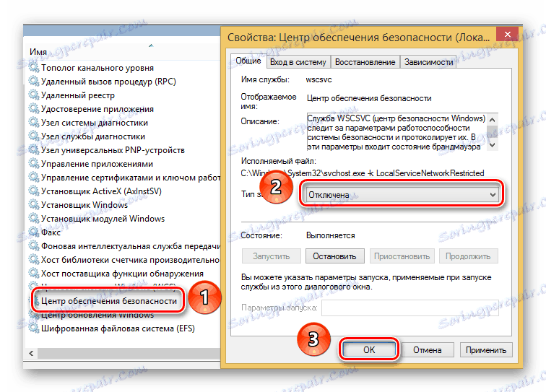
Task: Sort services by Имя column header
Action: click(x=38, y=52)
